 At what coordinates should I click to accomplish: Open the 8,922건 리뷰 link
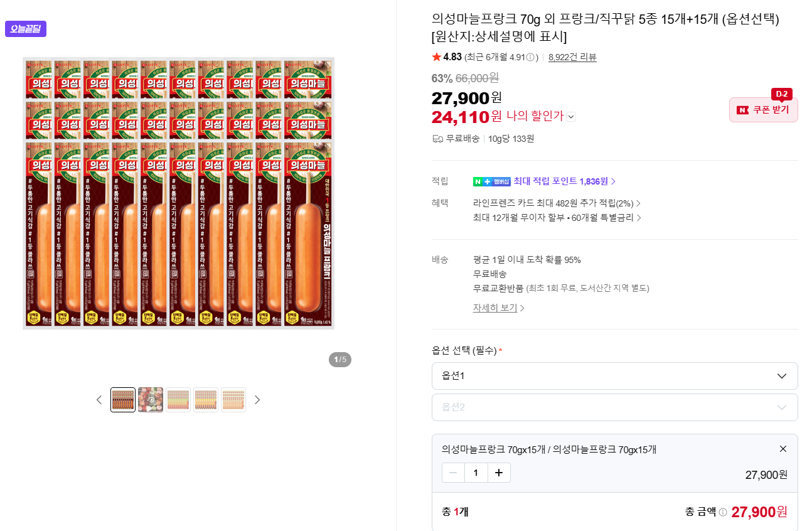click(572, 57)
